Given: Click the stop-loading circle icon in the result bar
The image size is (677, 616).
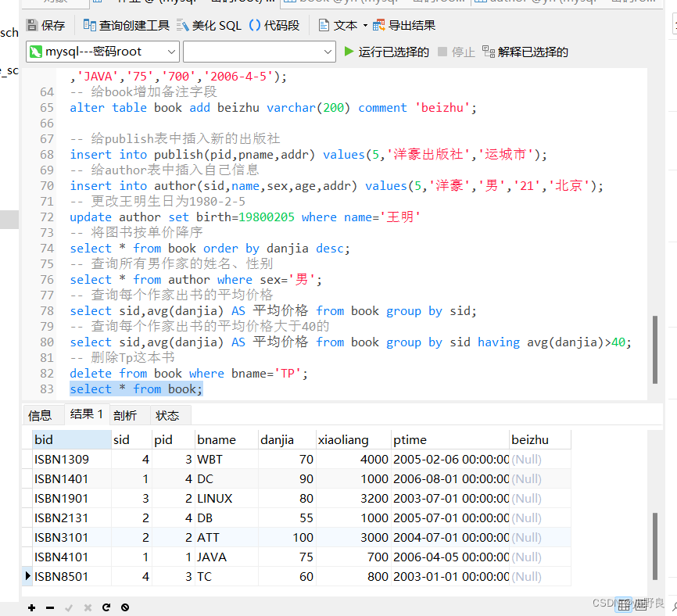Looking at the screenshot, I should tap(125, 608).
